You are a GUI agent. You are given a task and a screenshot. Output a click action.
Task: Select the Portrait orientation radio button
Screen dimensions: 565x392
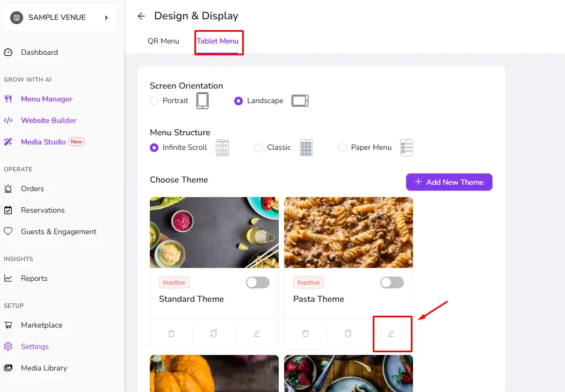pyautogui.click(x=154, y=101)
